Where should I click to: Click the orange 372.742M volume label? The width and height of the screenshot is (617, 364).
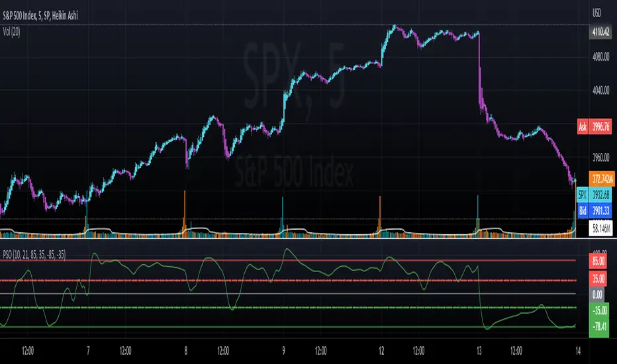[x=601, y=179]
